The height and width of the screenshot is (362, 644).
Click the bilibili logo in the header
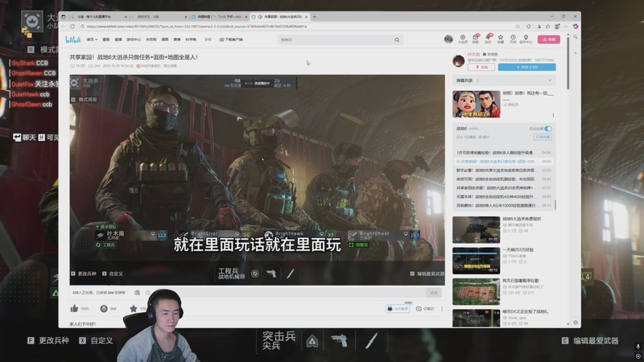coord(73,39)
